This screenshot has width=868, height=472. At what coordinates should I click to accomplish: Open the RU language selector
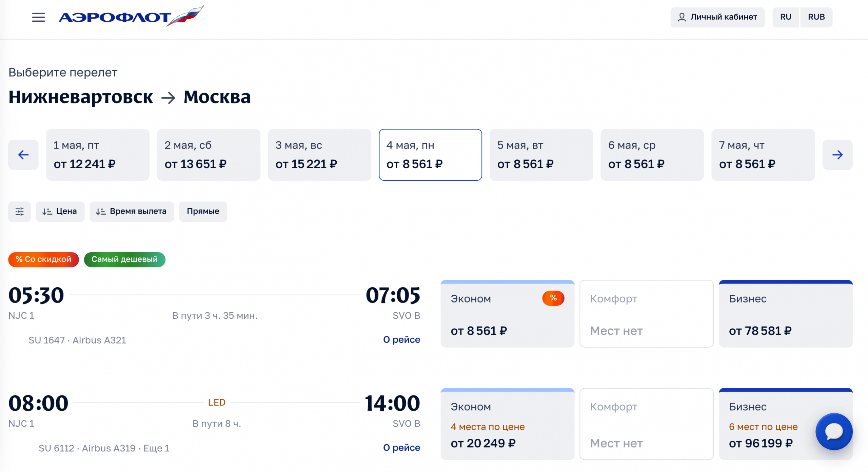pyautogui.click(x=786, y=17)
